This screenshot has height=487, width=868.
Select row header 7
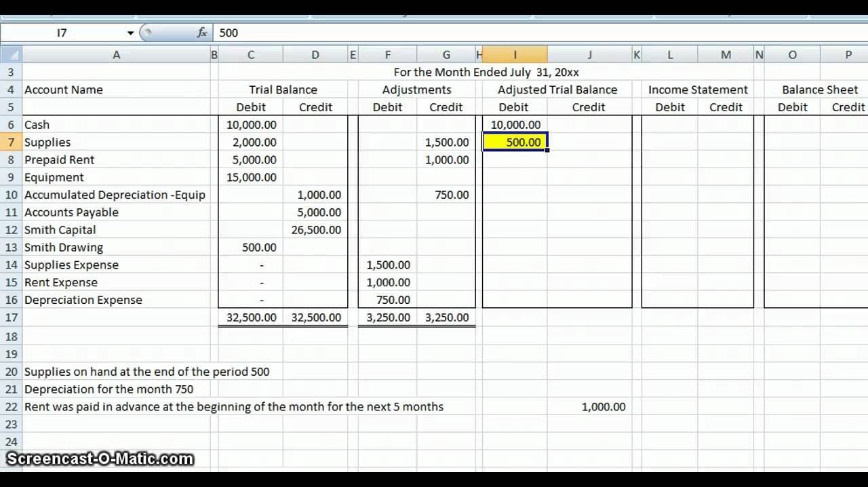tap(11, 142)
